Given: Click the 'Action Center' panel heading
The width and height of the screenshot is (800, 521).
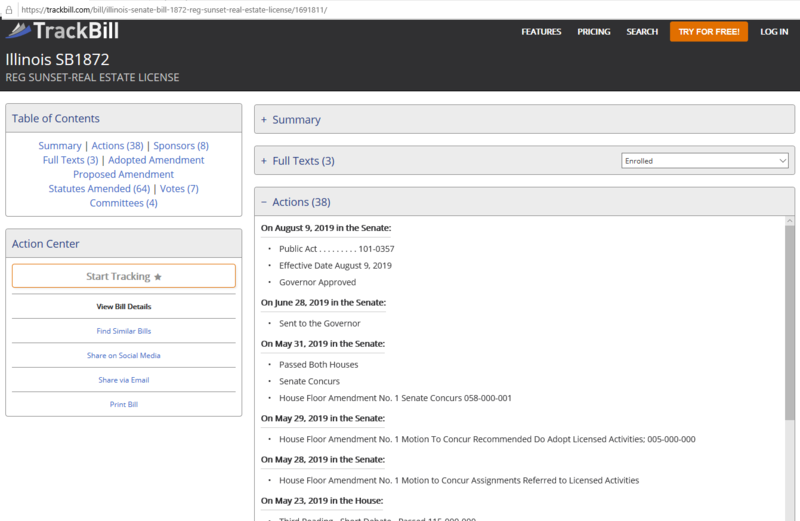Looking at the screenshot, I should 45,244.
